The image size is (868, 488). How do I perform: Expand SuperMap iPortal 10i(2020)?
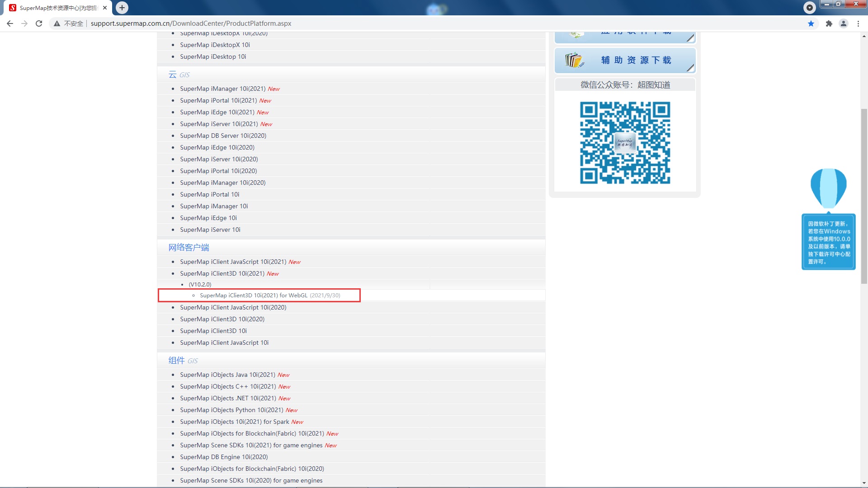tap(218, 171)
